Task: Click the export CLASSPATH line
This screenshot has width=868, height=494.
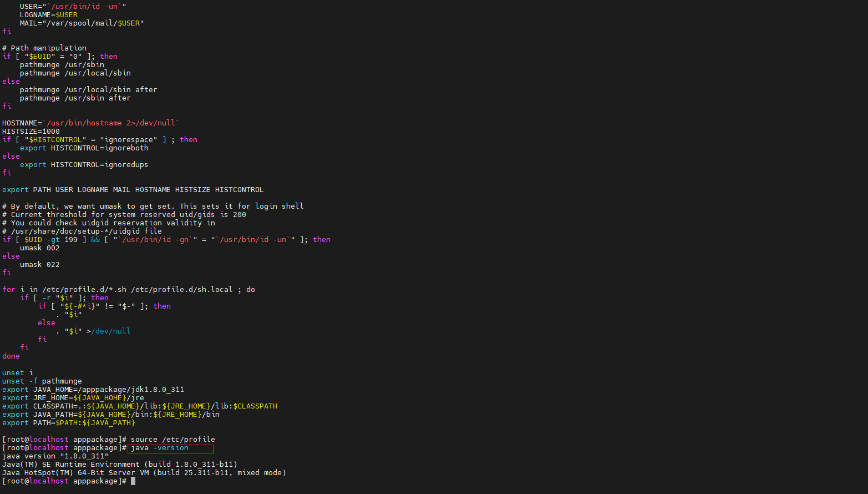Action: coord(140,406)
